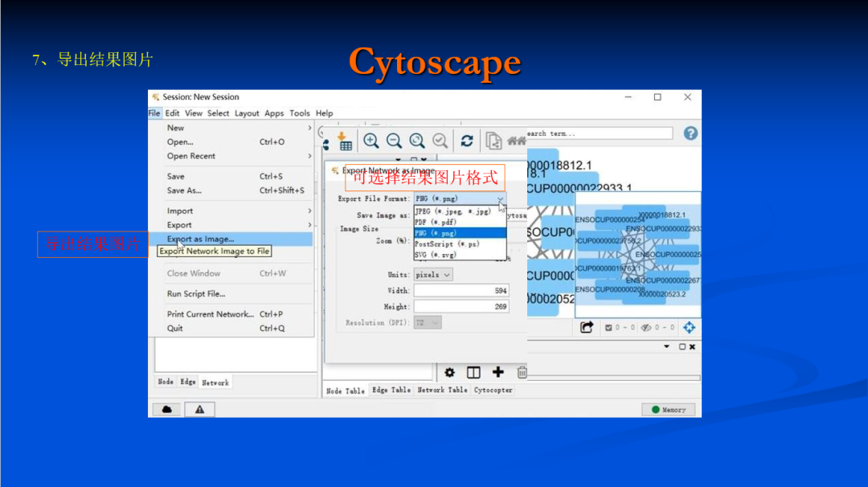Viewport: 868px width, 487px height.
Task: Open the File menu
Action: pyautogui.click(x=154, y=113)
